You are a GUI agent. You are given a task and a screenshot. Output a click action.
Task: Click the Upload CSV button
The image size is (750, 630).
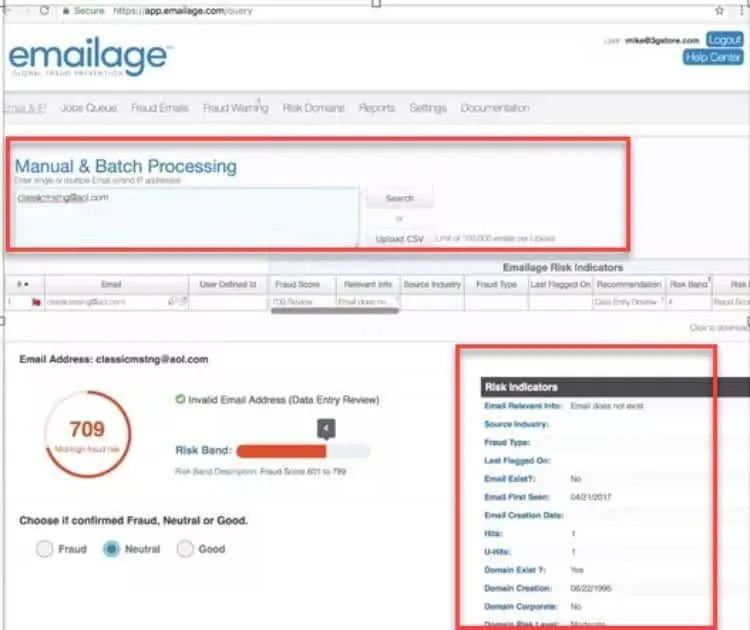(400, 239)
